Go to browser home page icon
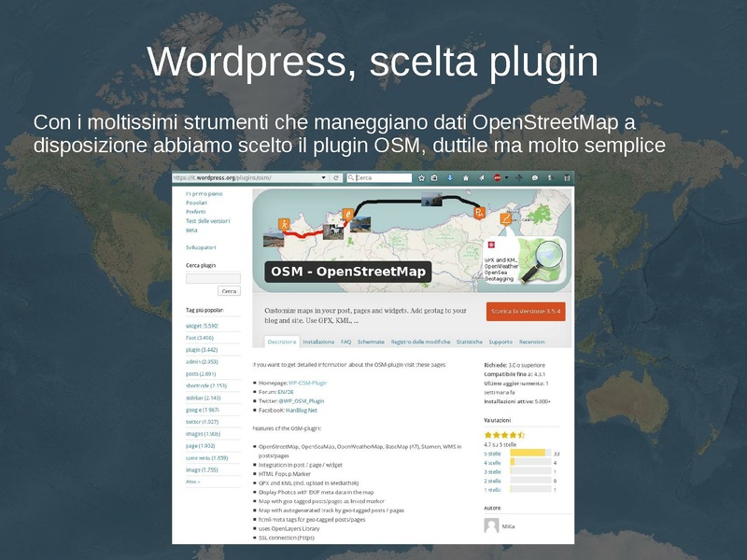Screen dimensions: 747x560 (x=466, y=177)
